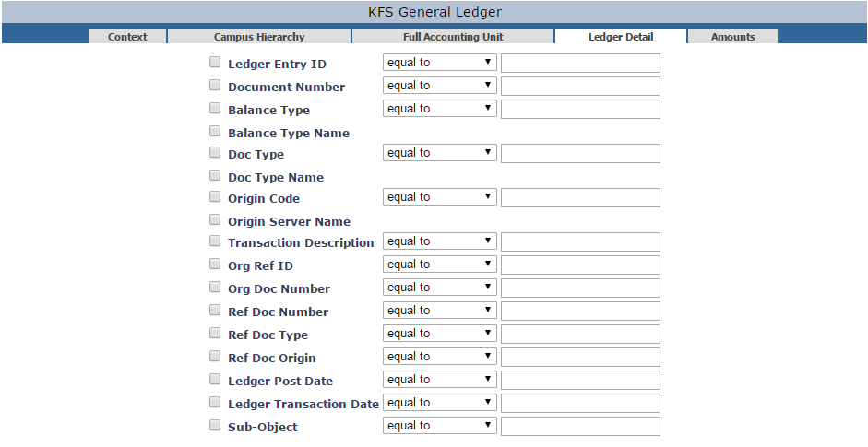
Task: Open the Ledger Post Date operator dropdown
Action: point(440,380)
